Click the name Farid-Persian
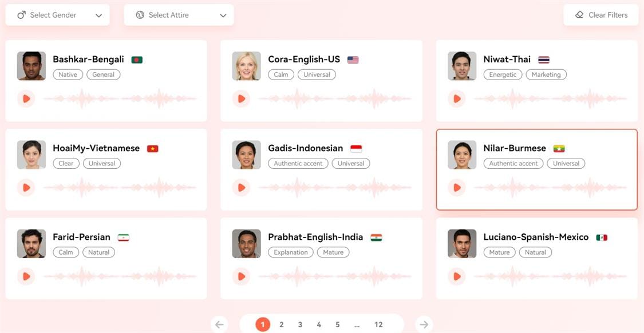 point(81,237)
